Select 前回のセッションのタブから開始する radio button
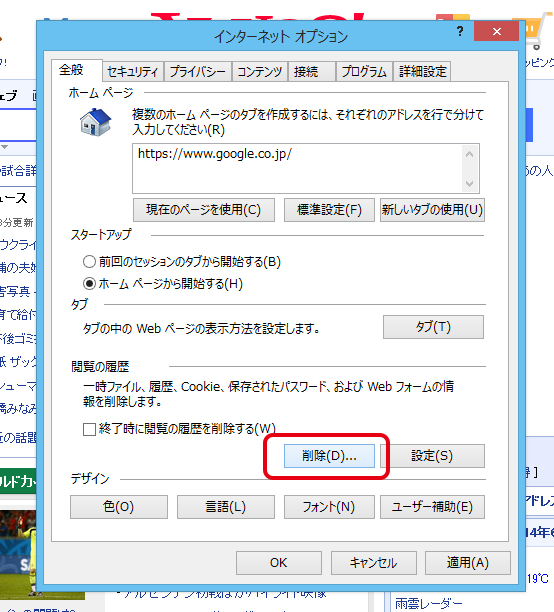Screen dimensions: 554x612 pos(89,262)
